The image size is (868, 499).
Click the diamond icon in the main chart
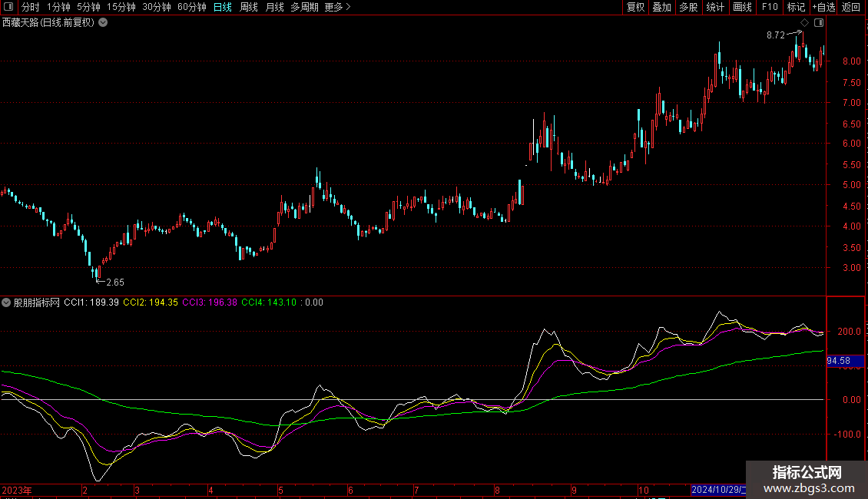pyautogui.click(x=805, y=23)
